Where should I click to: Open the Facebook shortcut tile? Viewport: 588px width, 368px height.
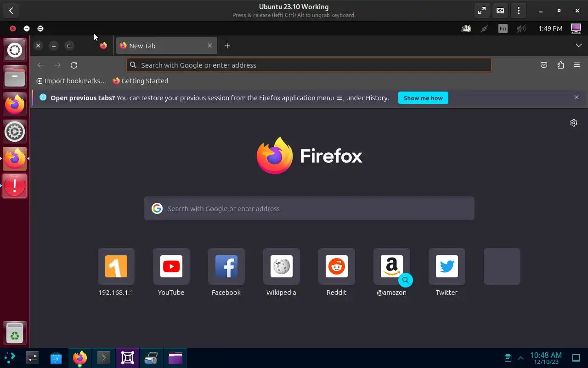[x=226, y=272]
